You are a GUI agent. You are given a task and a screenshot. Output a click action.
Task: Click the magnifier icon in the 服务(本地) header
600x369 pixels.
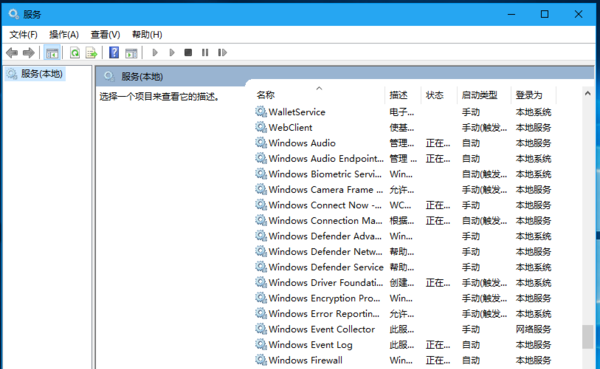coord(109,76)
